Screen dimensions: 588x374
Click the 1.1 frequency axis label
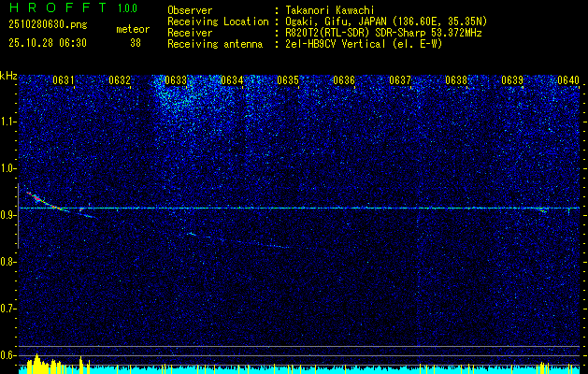(x=8, y=122)
